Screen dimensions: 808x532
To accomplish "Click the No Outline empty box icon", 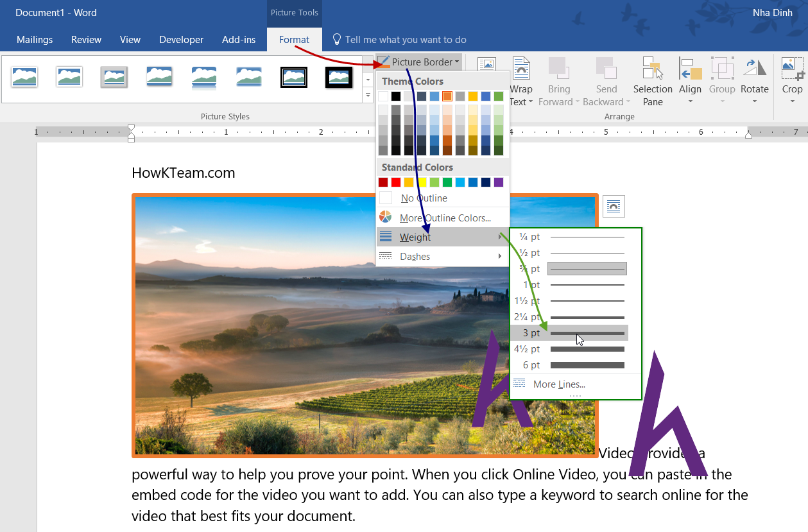I will (x=386, y=198).
